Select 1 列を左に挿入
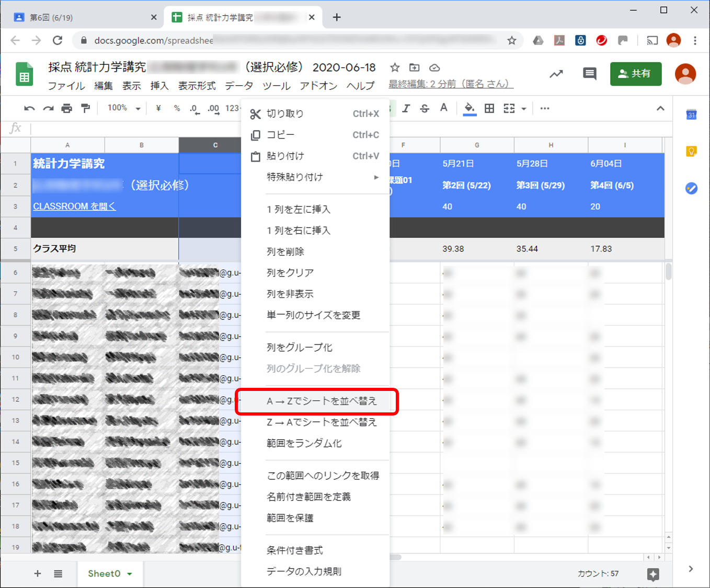This screenshot has height=588, width=710. [x=315, y=209]
